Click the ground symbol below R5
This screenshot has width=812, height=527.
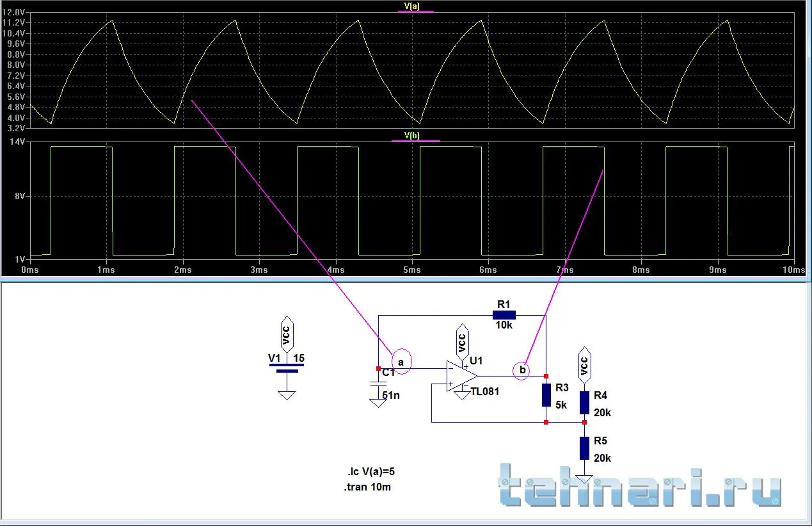pos(584,480)
